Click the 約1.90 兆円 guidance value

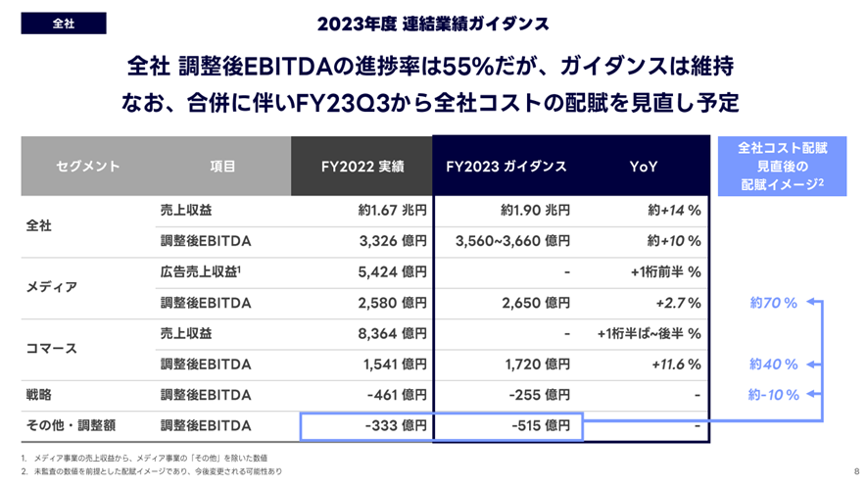(534, 211)
